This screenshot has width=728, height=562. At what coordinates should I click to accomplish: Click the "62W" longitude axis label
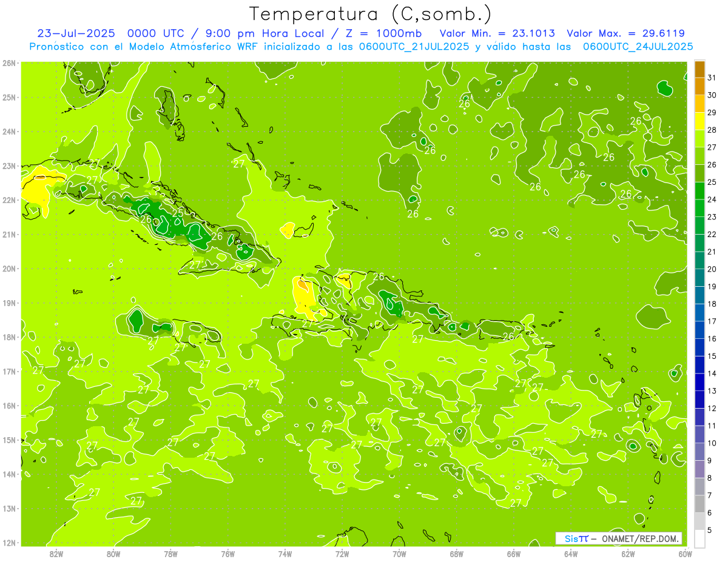coord(628,554)
